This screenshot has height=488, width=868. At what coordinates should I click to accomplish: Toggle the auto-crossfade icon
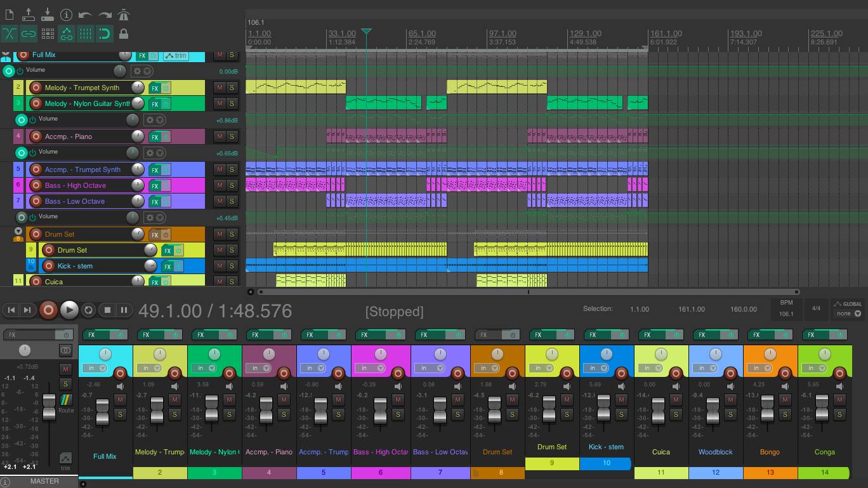10,34
